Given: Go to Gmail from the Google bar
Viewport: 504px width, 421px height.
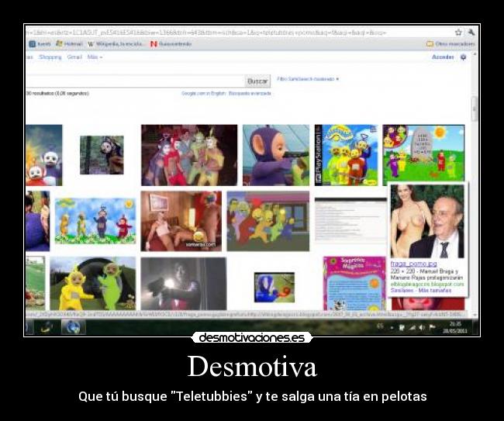Looking at the screenshot, I should pyautogui.click(x=74, y=57).
